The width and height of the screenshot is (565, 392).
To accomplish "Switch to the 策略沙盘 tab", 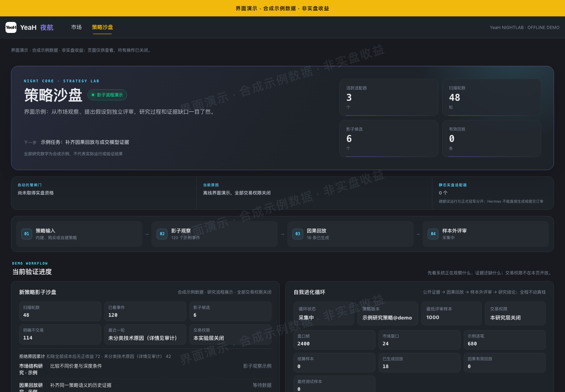I will 102,27.
